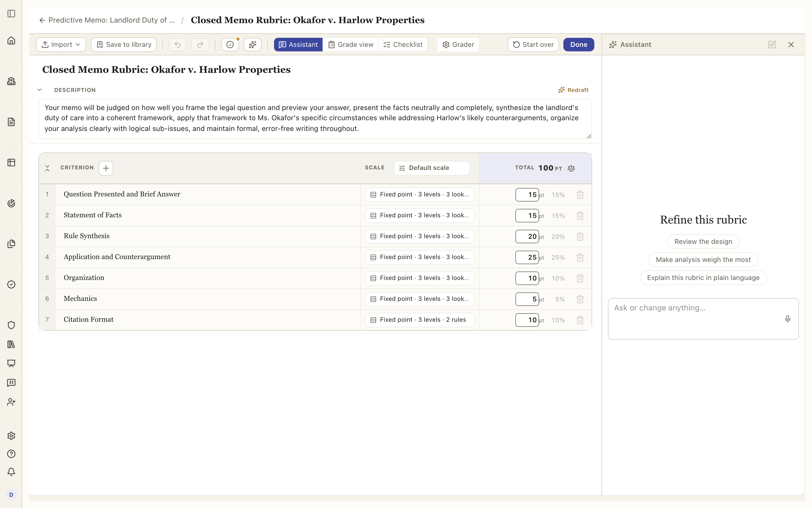Delete the Statement of Facts criterion

click(580, 216)
